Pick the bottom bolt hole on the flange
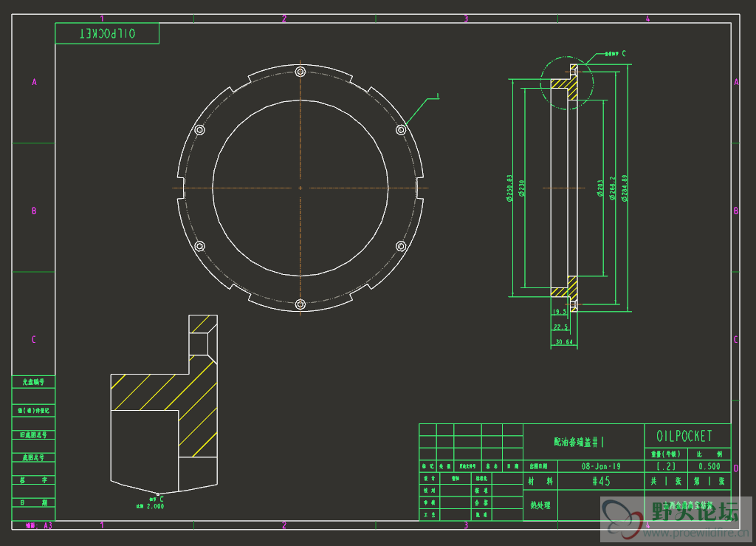This screenshot has height=546, width=756. [300, 304]
